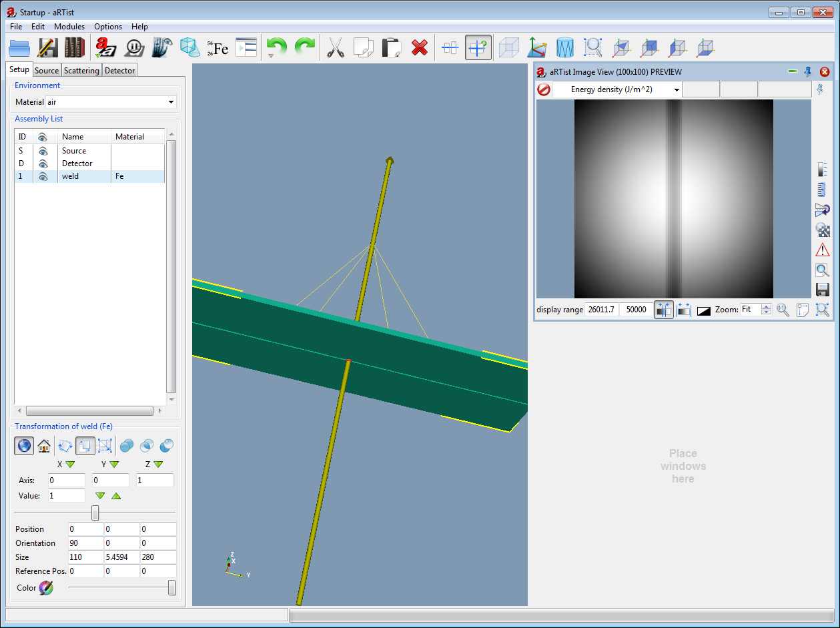The height and width of the screenshot is (628, 840).
Task: Click the red stop icon in Image View
Action: click(544, 89)
